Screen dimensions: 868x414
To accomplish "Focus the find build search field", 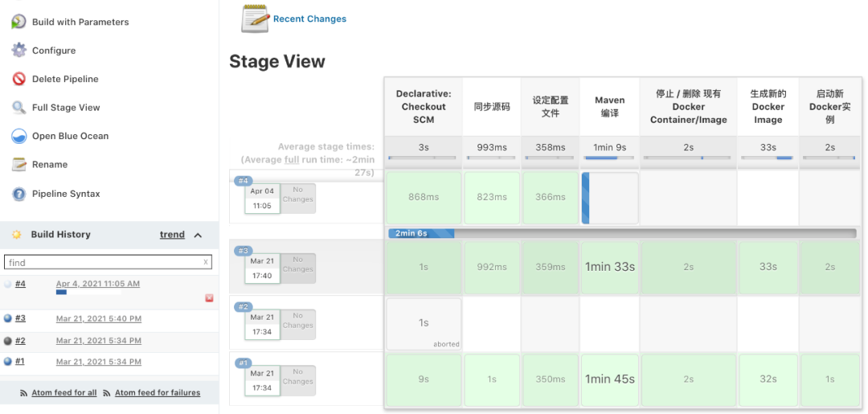I will (108, 262).
